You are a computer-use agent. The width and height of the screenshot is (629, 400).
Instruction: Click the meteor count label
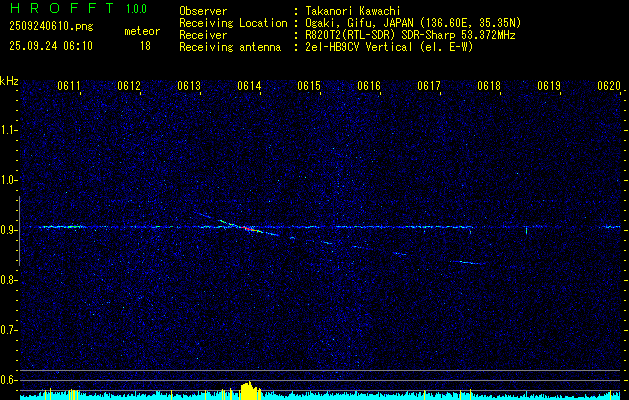(142, 31)
